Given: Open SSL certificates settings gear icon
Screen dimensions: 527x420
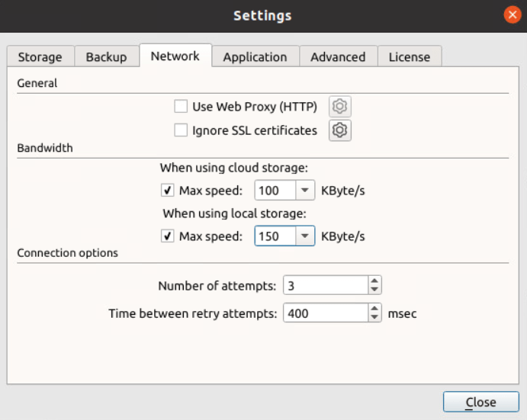Looking at the screenshot, I should point(340,130).
